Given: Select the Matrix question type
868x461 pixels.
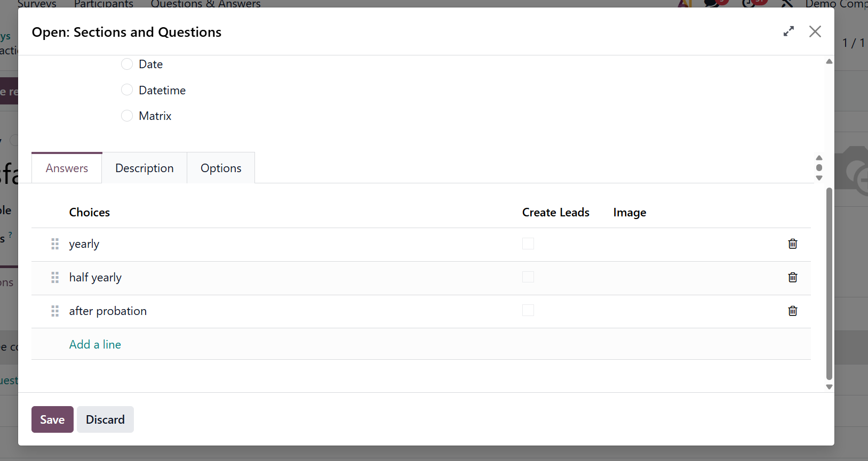Looking at the screenshot, I should tap(127, 116).
